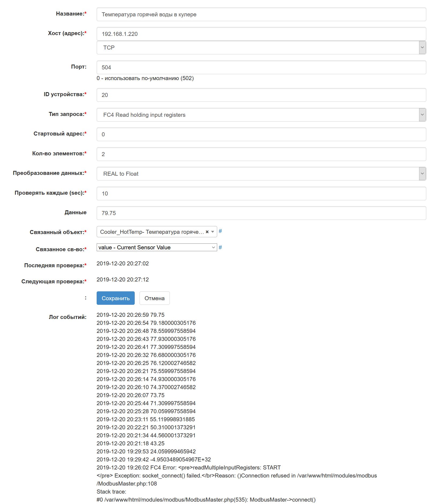Click the host address field 192.168.1.220
Viewport: 433px width, 504px height.
(261, 34)
